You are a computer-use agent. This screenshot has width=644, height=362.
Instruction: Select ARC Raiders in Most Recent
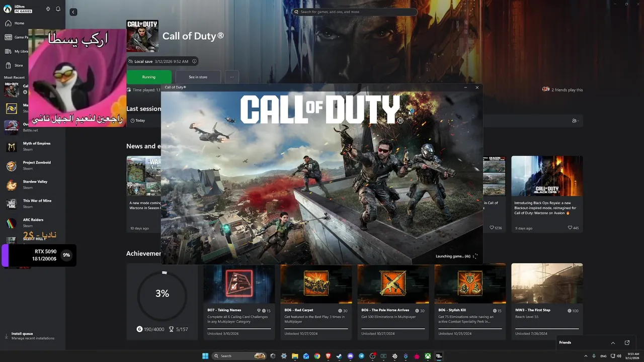33,223
